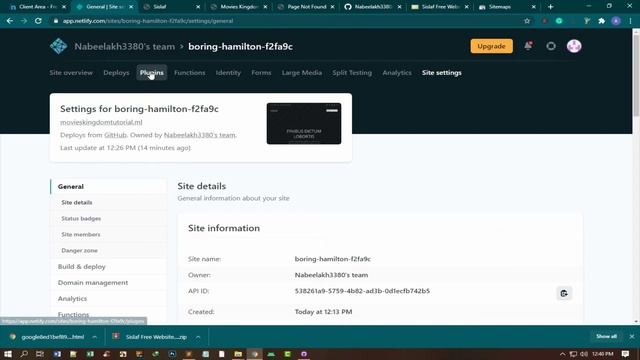
Task: Click the Netlify diamond logo
Action: click(58, 46)
